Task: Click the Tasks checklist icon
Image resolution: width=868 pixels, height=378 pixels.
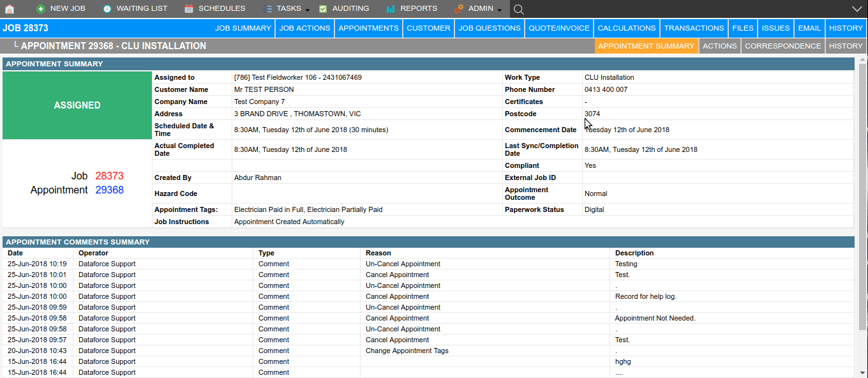Action: click(x=267, y=9)
